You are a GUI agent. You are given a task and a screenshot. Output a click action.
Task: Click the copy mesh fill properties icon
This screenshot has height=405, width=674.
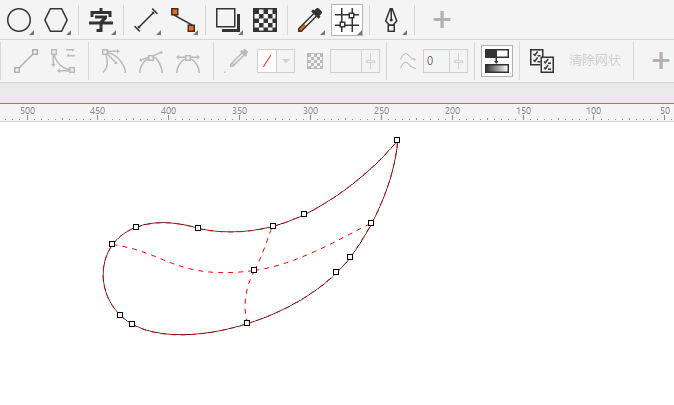tap(542, 61)
